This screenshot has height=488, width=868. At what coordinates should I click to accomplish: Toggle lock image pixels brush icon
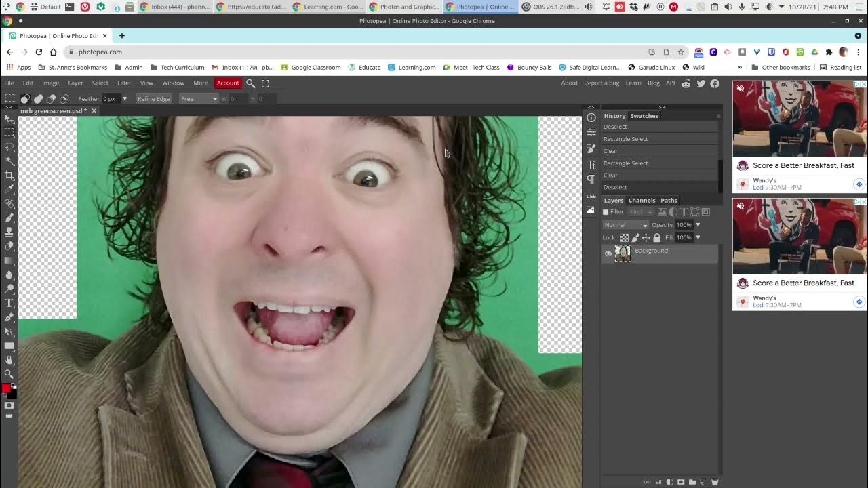point(635,238)
